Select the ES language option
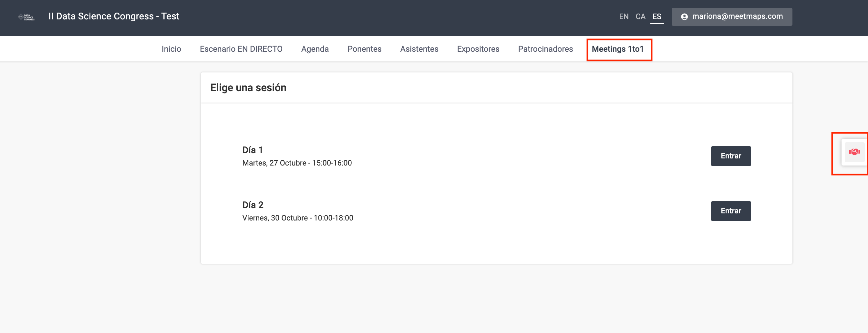This screenshot has height=333, width=868. click(x=656, y=16)
